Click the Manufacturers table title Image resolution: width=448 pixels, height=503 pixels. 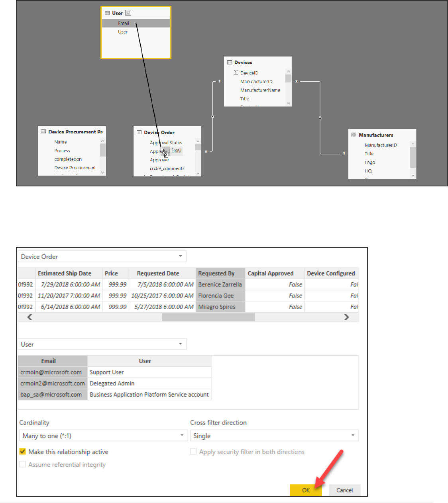click(376, 135)
